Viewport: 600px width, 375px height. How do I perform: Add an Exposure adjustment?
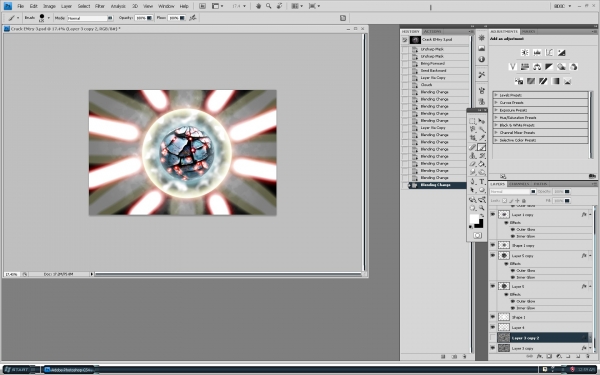point(561,52)
